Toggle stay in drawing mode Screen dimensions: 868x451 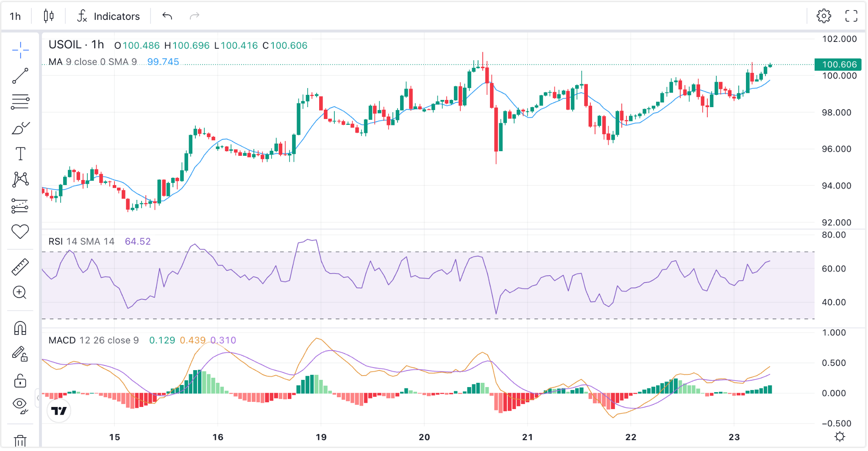(x=20, y=354)
